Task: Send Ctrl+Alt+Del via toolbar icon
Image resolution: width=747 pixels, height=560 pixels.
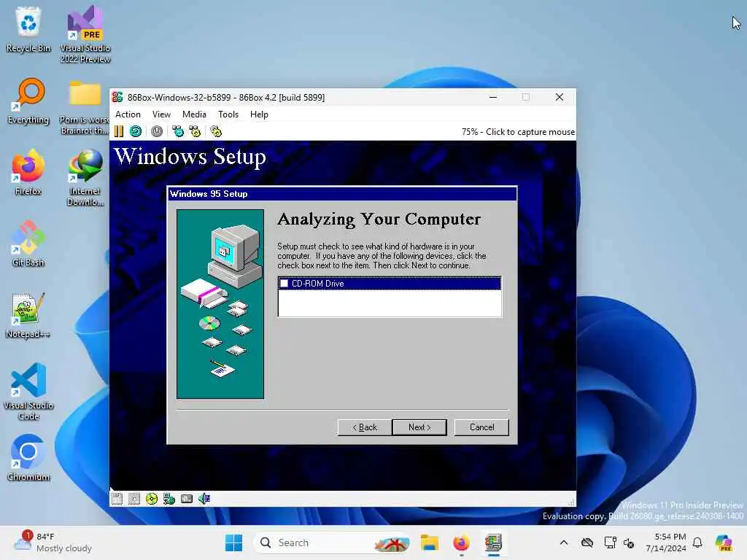Action: [x=178, y=131]
